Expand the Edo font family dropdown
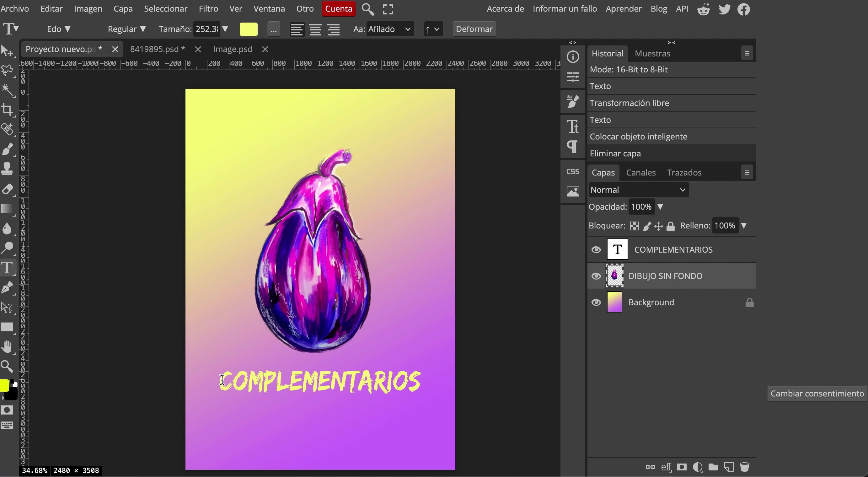Image resolution: width=868 pixels, height=477 pixels. [59, 29]
